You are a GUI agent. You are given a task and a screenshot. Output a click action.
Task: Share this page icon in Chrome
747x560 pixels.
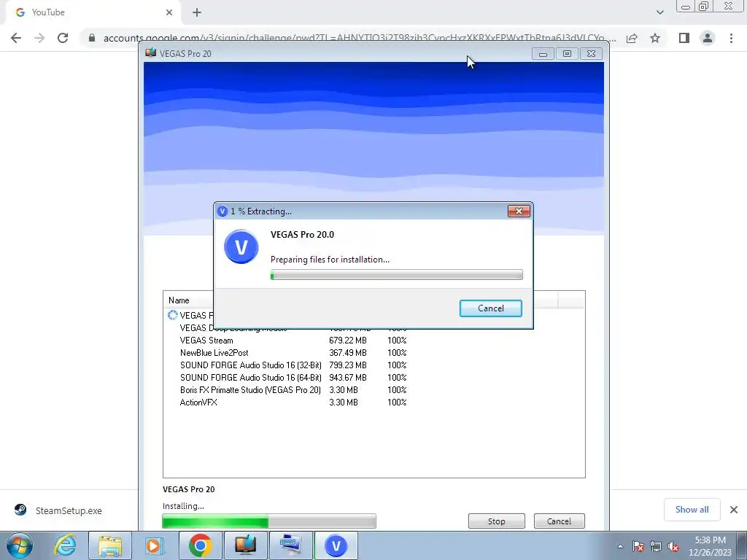[x=632, y=38]
